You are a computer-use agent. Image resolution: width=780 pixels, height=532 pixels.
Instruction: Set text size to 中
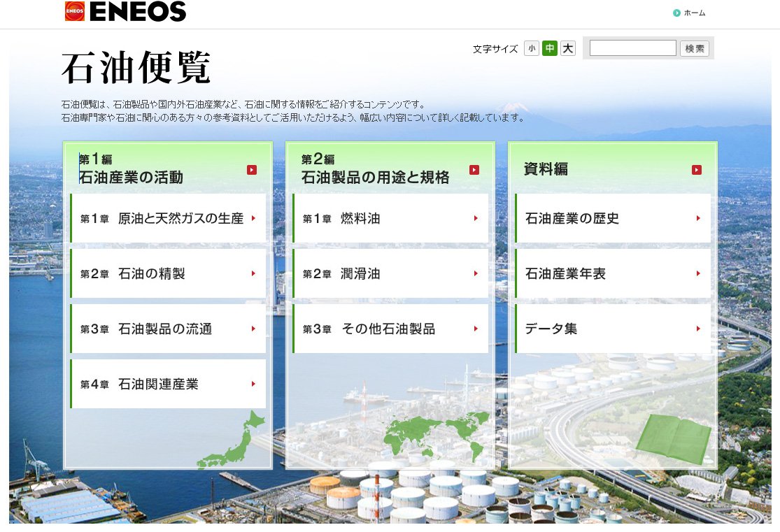[550, 48]
